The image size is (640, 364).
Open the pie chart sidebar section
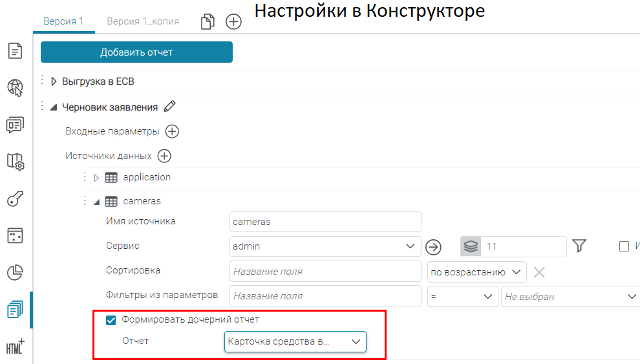tap(15, 273)
